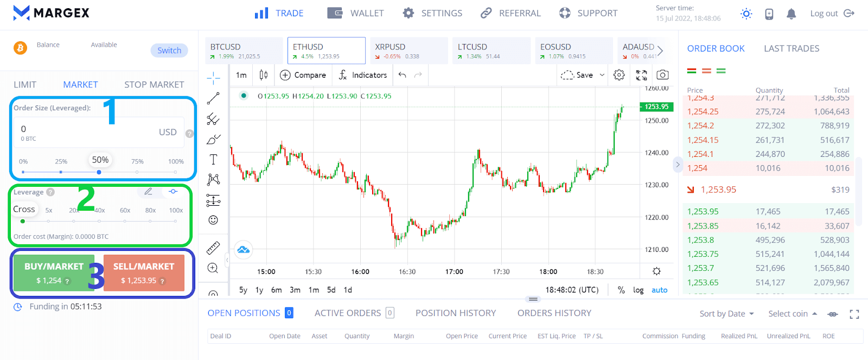Redo the chart action

point(418,75)
